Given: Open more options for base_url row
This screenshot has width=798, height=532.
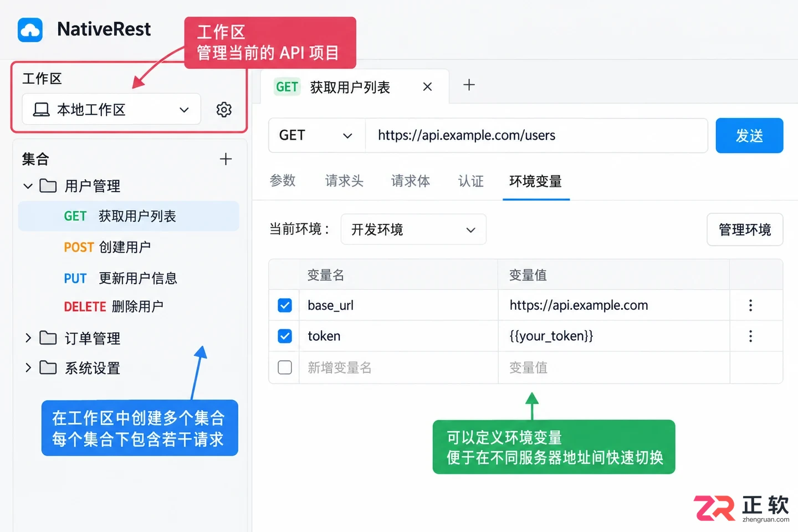Looking at the screenshot, I should (751, 305).
